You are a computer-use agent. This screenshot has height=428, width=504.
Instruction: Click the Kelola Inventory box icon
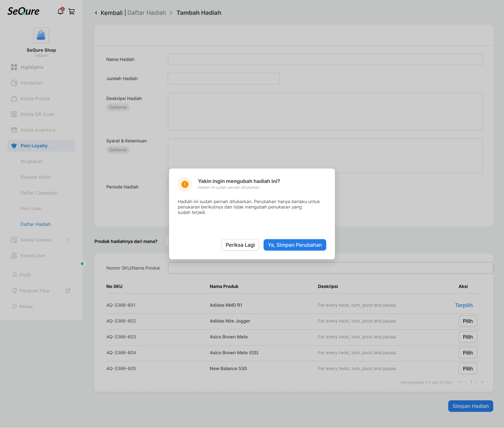tap(14, 130)
